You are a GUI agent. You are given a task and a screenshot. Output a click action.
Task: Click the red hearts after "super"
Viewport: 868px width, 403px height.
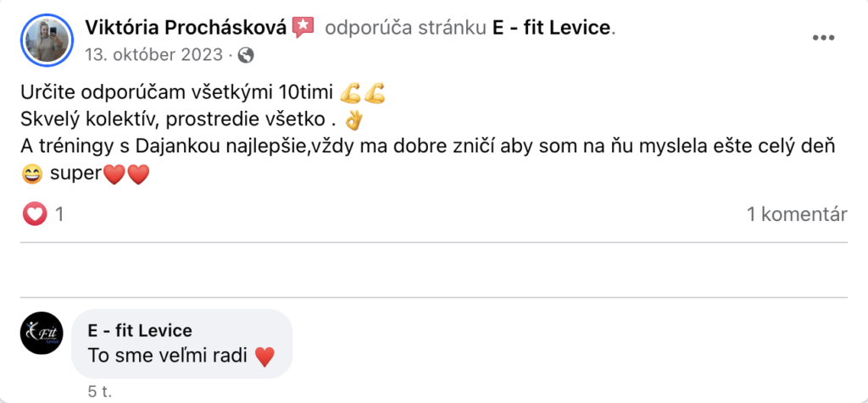tap(125, 175)
